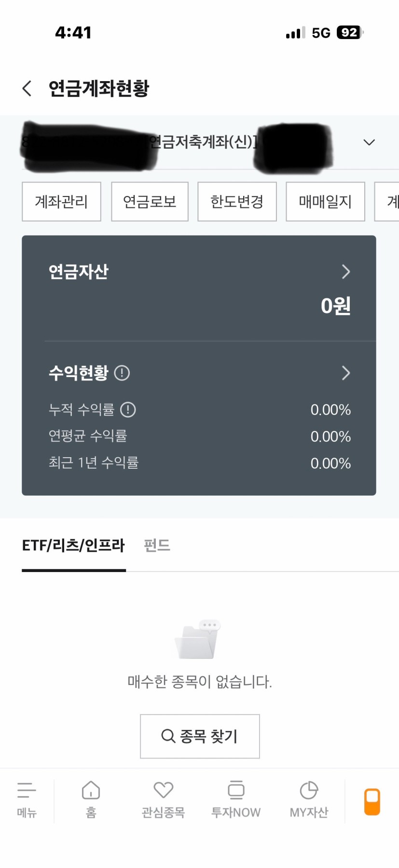Screen dimensions: 399x868
Task: Go to 홈 house icon
Action: (91, 791)
